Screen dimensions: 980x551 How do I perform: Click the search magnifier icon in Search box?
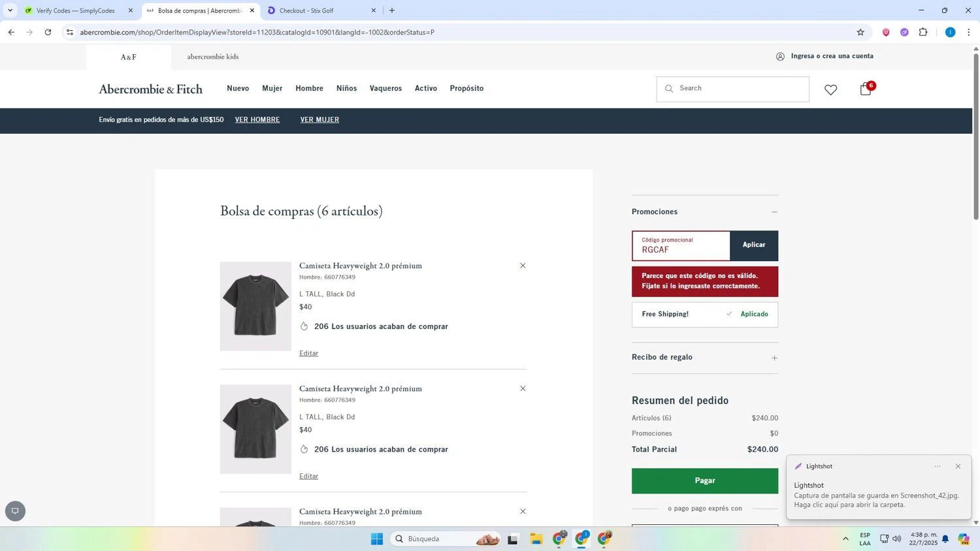pos(669,88)
